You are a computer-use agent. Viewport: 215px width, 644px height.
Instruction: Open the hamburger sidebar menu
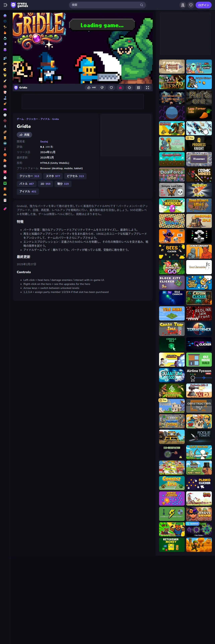(x=5, y=5)
